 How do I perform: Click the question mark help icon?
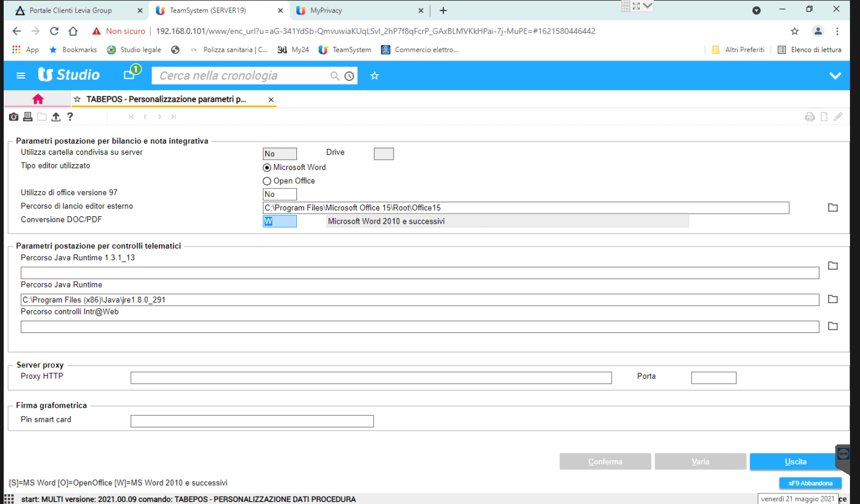tap(70, 117)
